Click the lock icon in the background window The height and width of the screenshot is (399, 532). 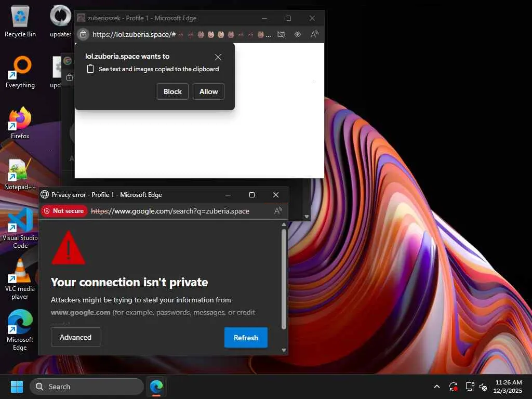coord(70,77)
